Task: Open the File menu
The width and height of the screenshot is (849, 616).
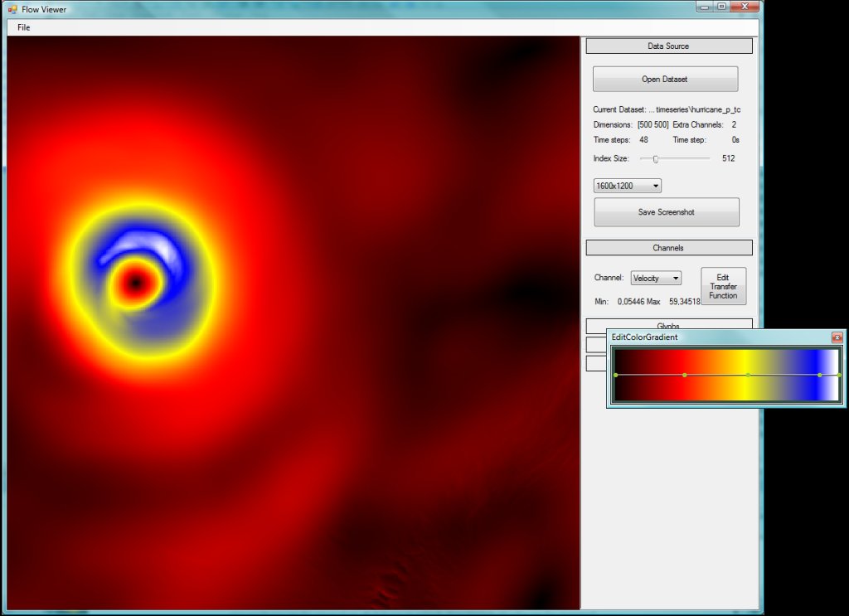Action: [22, 27]
